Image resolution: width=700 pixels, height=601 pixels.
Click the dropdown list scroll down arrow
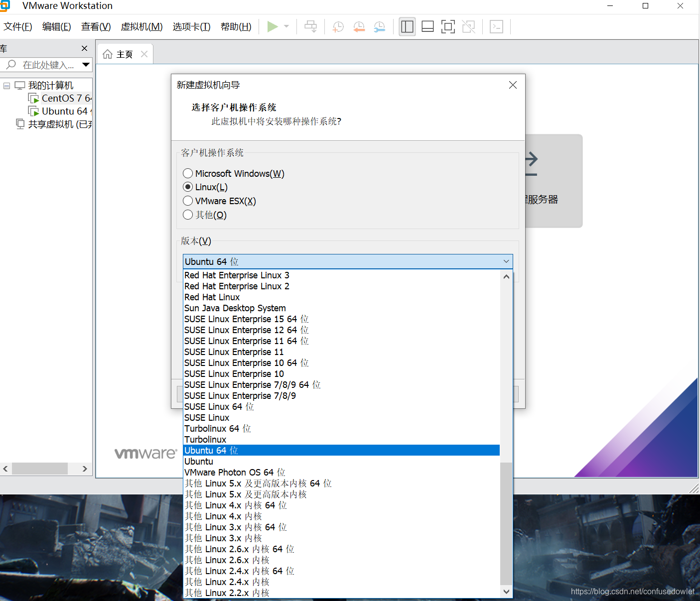[506, 592]
